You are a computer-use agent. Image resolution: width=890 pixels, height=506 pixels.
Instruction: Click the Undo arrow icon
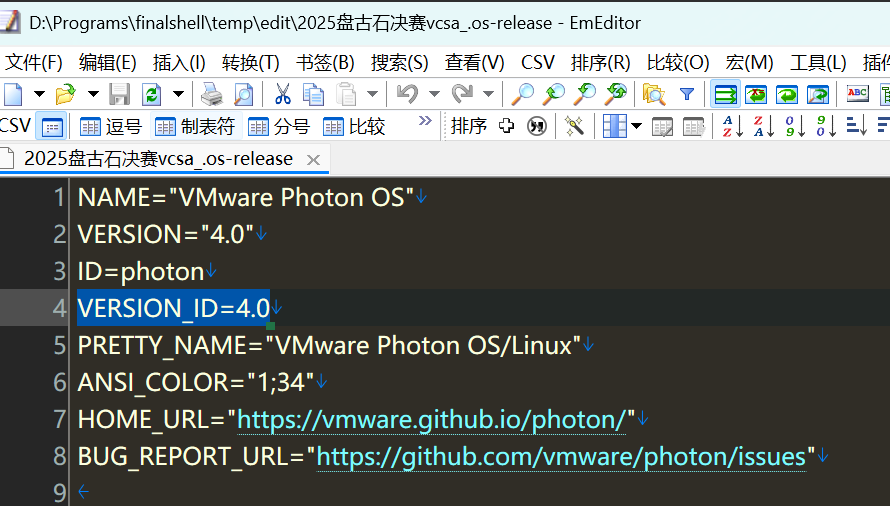click(408, 94)
